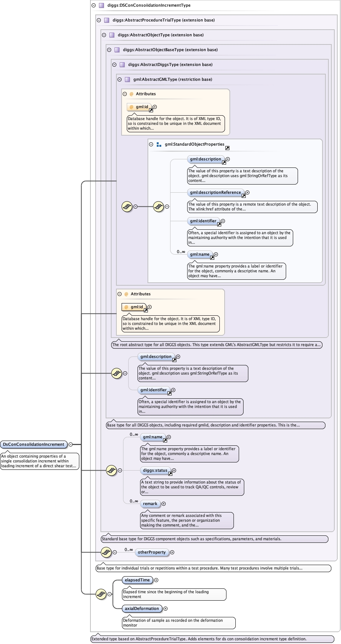Click the diggs:status element link

pyautogui.click(x=155, y=470)
